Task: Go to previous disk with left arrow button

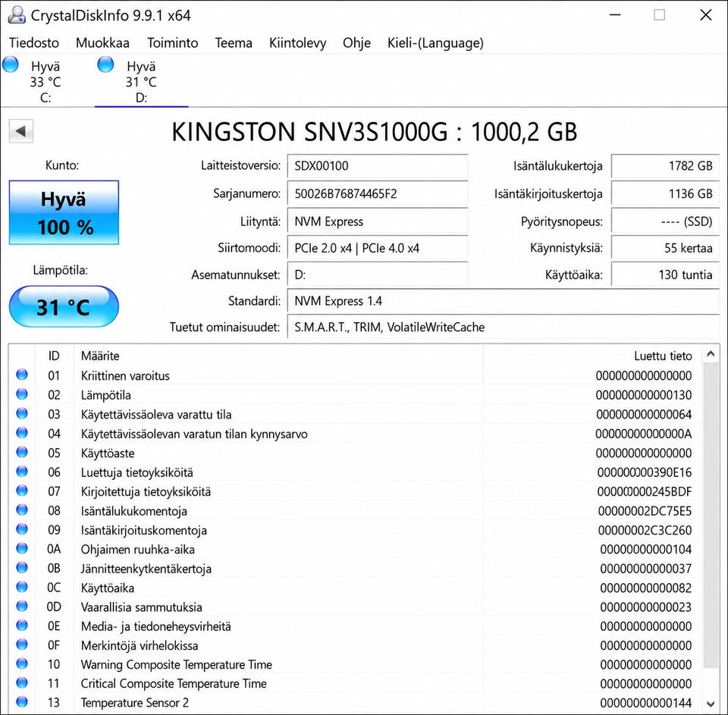Action: pyautogui.click(x=21, y=131)
